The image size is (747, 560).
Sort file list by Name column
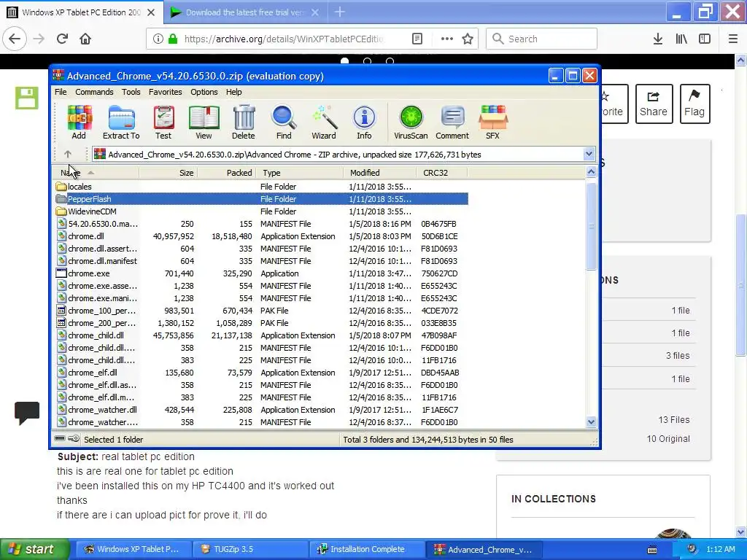pos(96,173)
